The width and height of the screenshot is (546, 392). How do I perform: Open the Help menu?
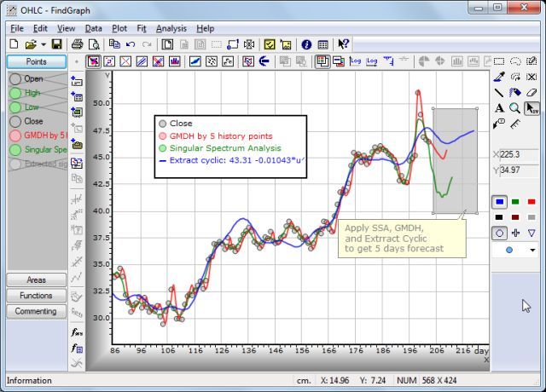[x=205, y=28]
